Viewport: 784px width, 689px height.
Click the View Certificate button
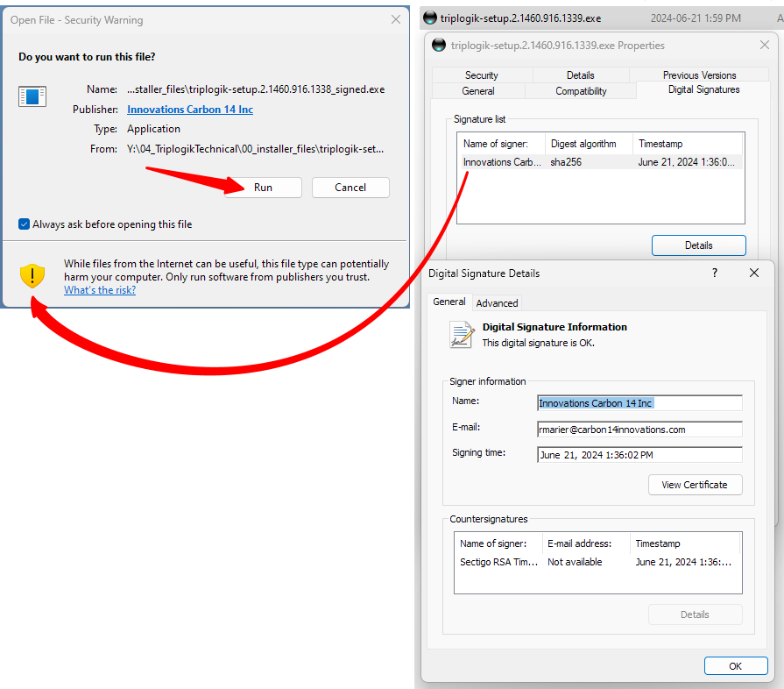(x=695, y=485)
